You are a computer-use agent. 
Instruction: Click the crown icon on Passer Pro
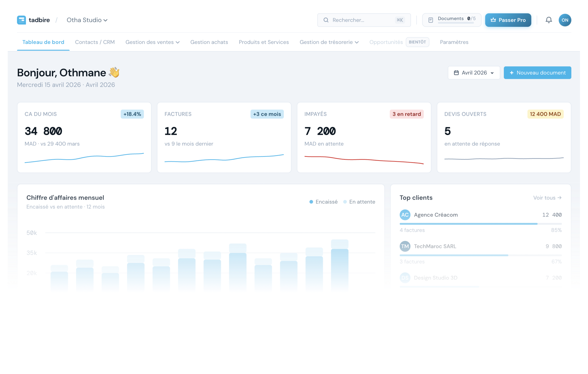tap(493, 20)
